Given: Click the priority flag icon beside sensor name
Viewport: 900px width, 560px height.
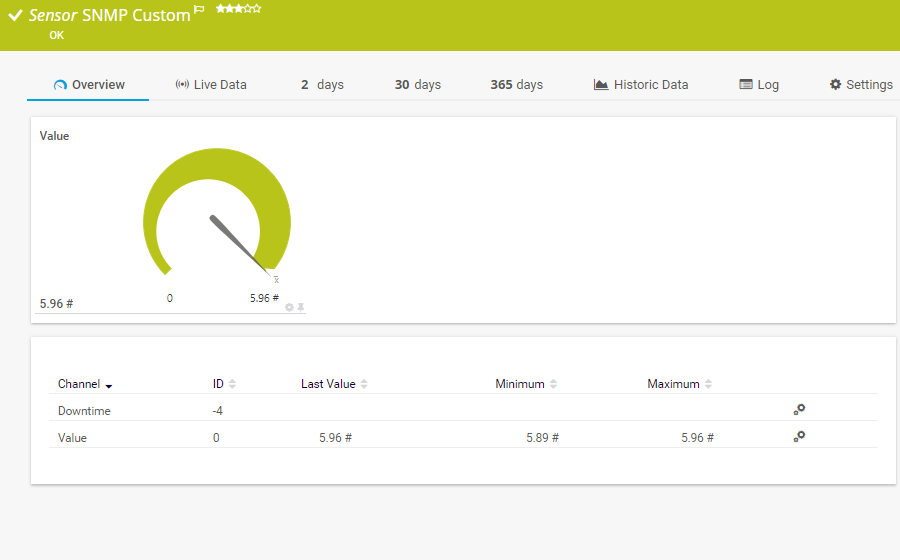Looking at the screenshot, I should coord(199,9).
